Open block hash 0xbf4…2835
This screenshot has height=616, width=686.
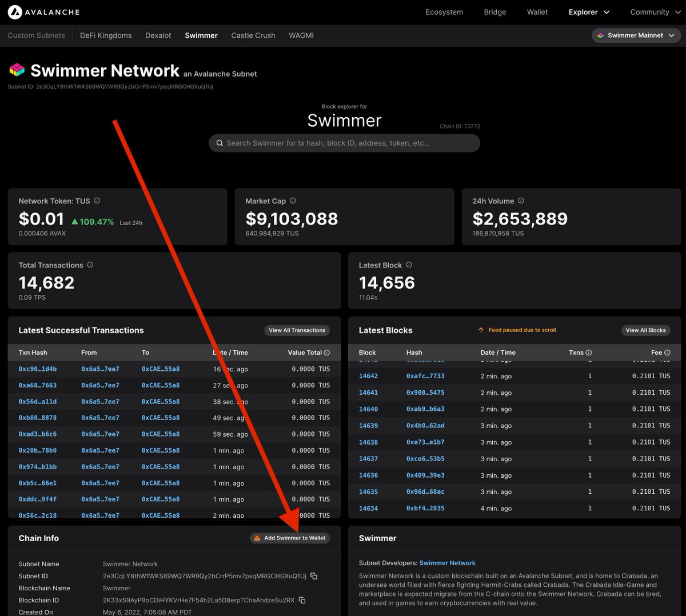[425, 509]
